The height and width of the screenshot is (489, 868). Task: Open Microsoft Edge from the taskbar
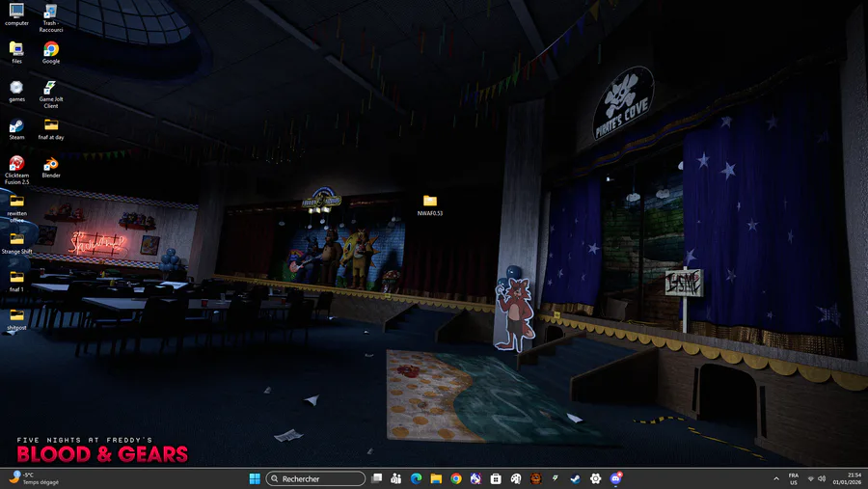click(x=417, y=478)
